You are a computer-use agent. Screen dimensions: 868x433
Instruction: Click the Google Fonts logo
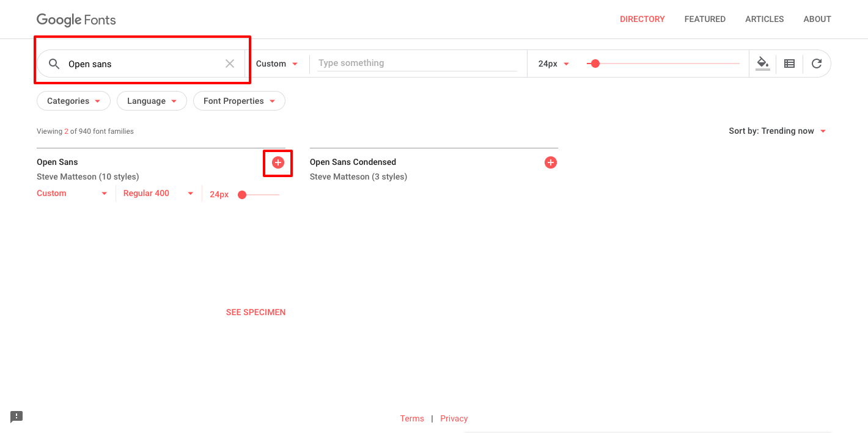point(76,20)
